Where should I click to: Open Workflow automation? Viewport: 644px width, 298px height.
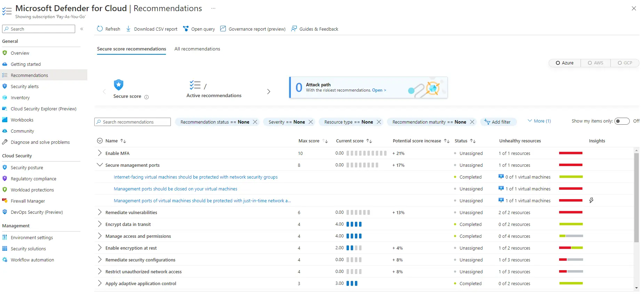click(32, 260)
